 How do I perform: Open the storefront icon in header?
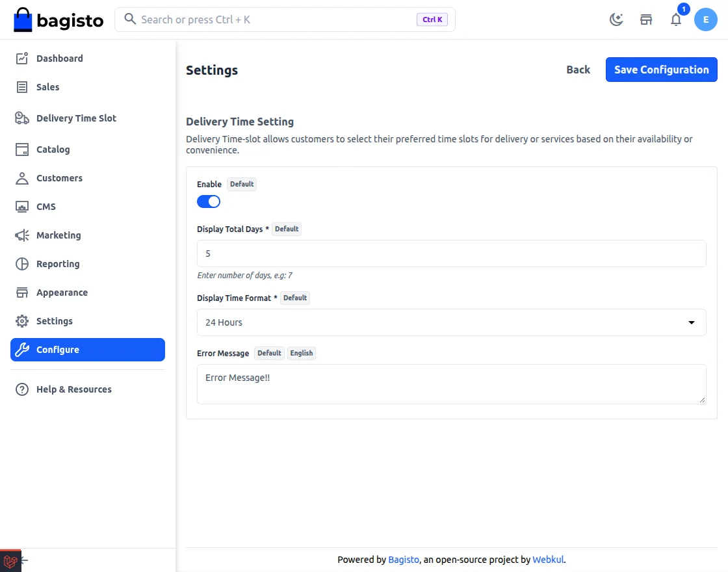[x=646, y=19]
